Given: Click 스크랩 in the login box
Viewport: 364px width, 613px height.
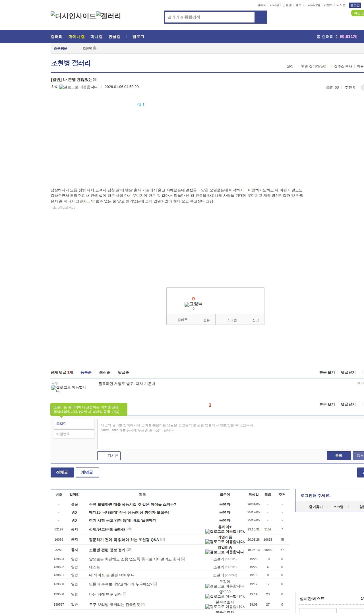Looking at the screenshot, I should tap(338, 507).
